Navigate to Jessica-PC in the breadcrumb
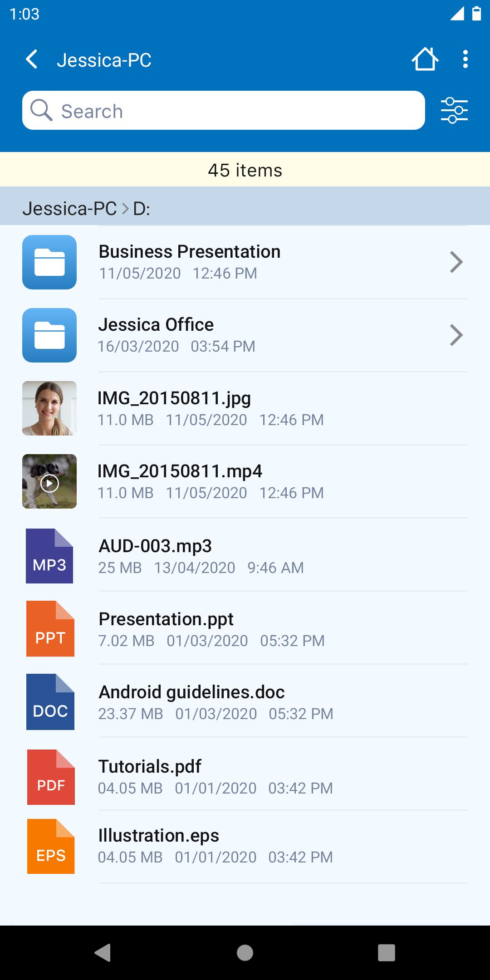This screenshot has height=980, width=490. coord(70,208)
